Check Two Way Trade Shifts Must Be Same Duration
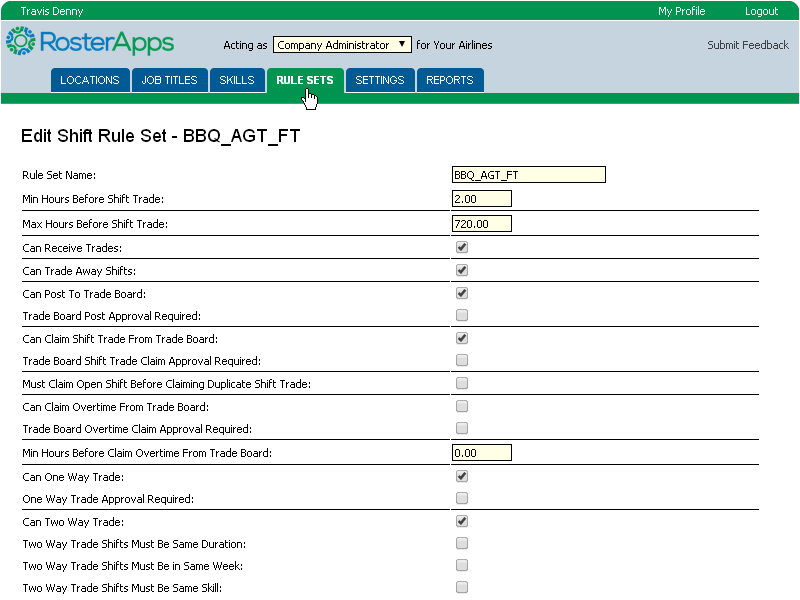Image resolution: width=800 pixels, height=600 pixels. click(x=462, y=543)
